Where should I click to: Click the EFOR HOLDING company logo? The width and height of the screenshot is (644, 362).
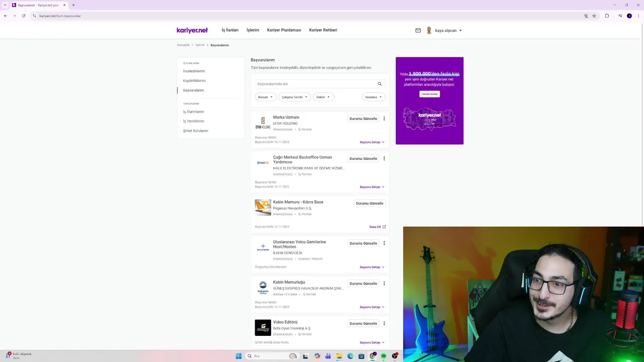[263, 123]
